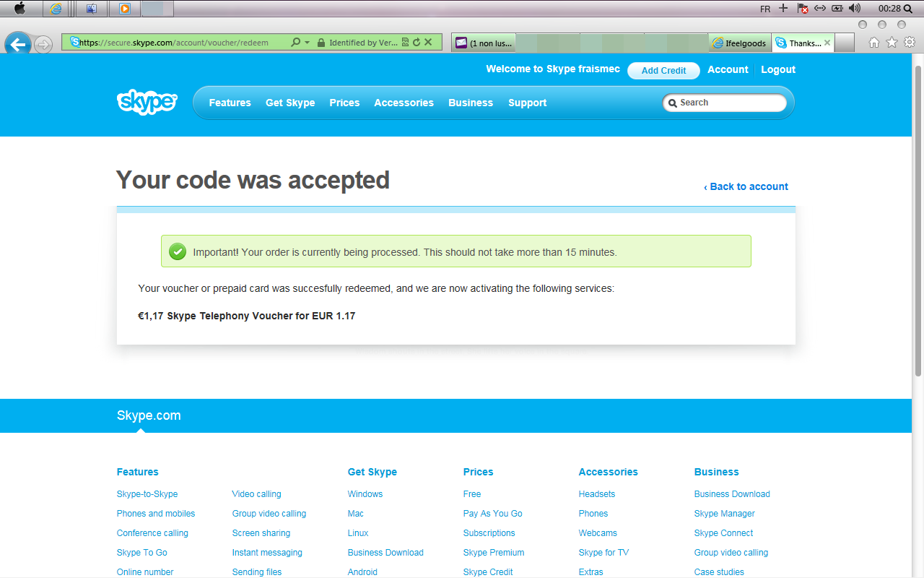Open favorites star icon

(892, 43)
